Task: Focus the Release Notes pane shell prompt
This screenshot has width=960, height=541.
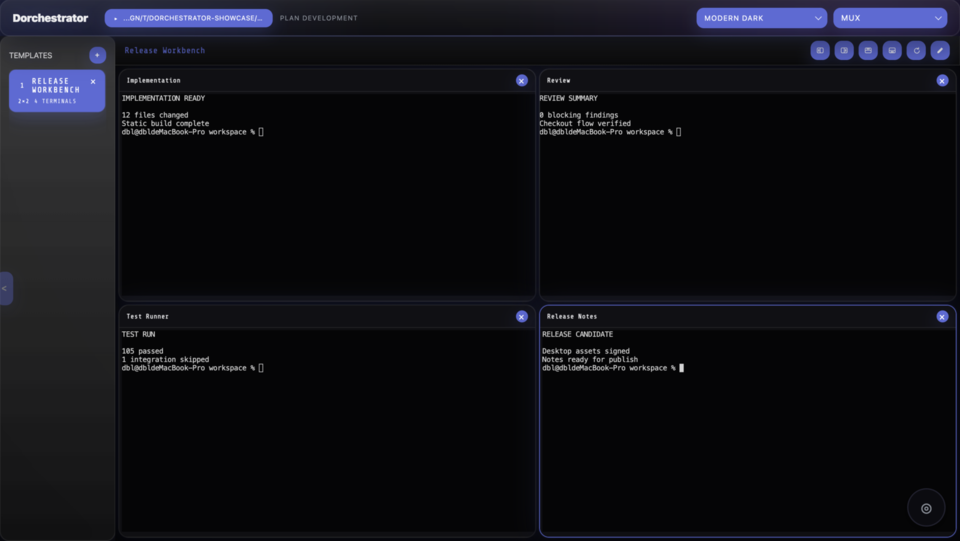Action: coord(613,368)
